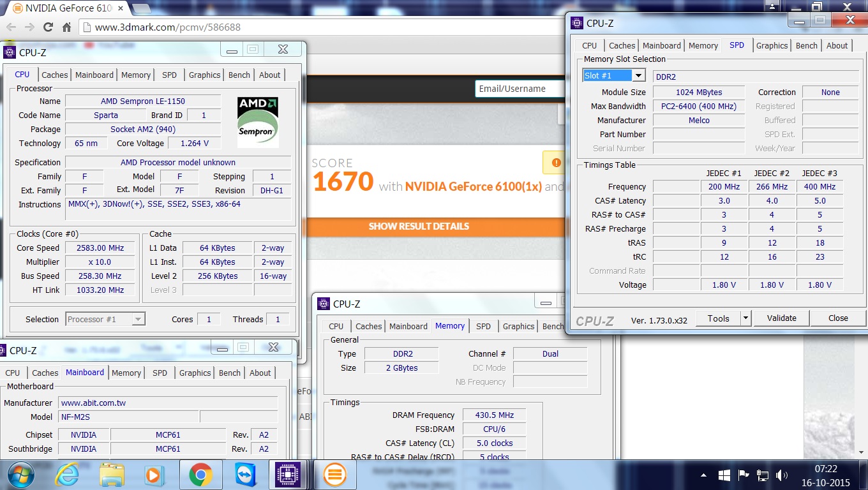Click the network tray icon
This screenshot has height=490, width=868.
[x=762, y=475]
